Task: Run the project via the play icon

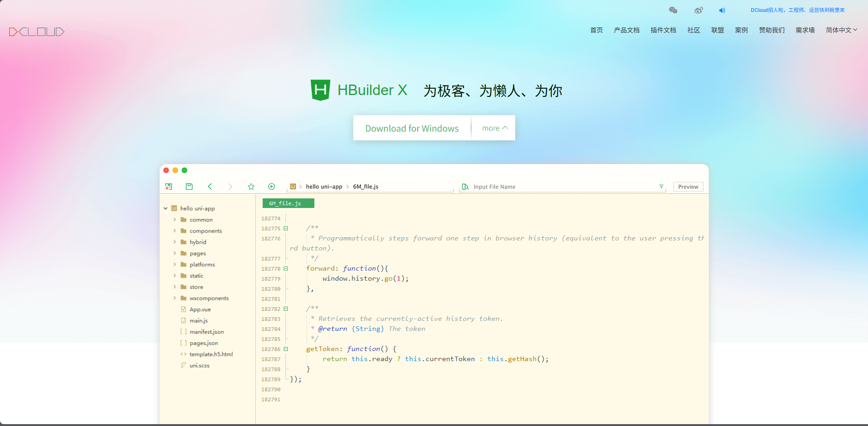Action: (271, 186)
